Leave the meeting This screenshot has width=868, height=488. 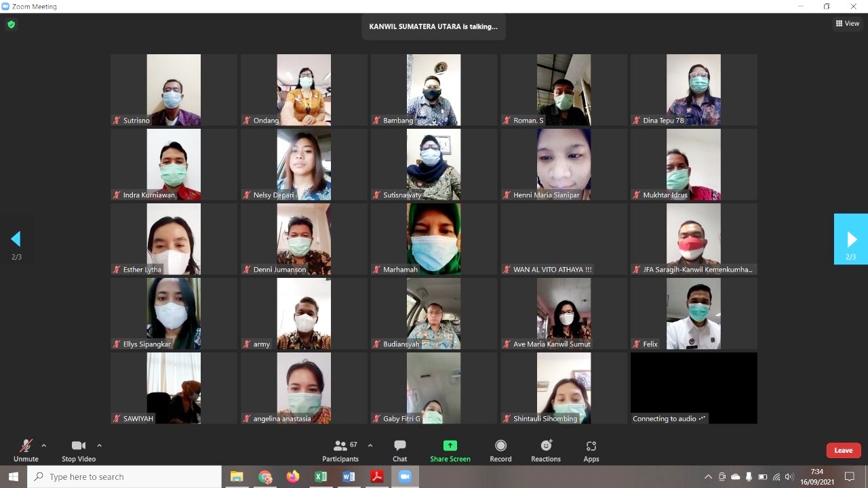tap(843, 450)
